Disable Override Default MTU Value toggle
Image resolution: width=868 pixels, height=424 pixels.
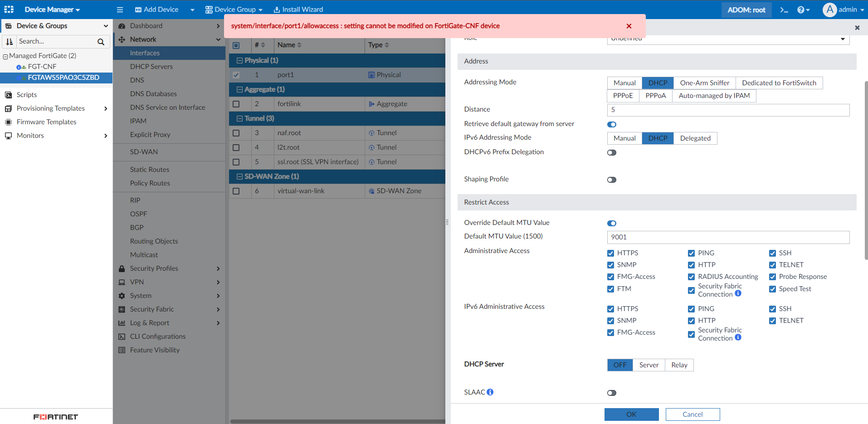(x=612, y=223)
